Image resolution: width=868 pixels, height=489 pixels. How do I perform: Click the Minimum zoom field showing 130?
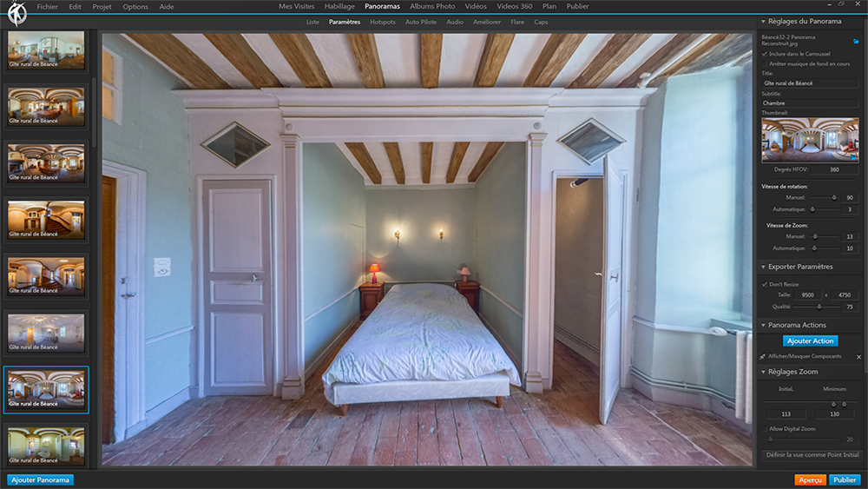coord(834,414)
